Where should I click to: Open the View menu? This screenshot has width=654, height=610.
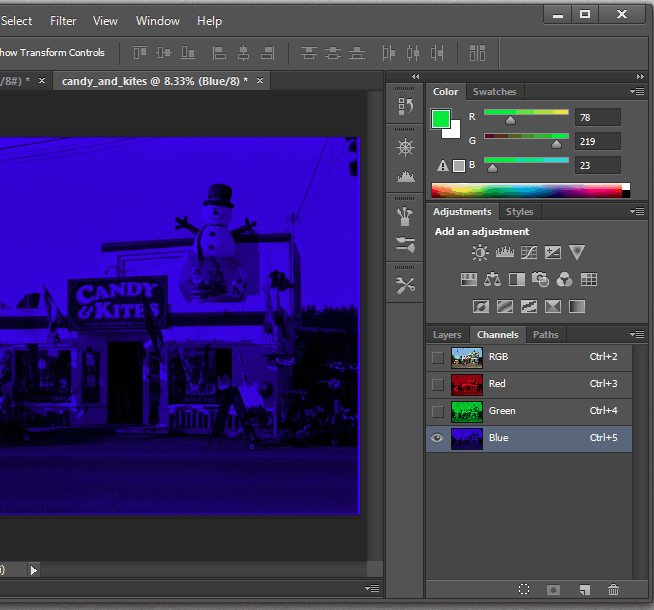pyautogui.click(x=105, y=21)
